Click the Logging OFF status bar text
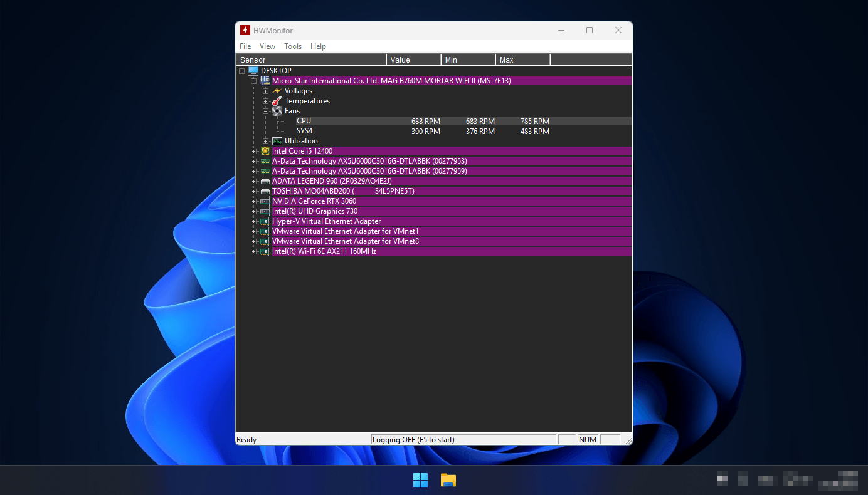The image size is (868, 495). click(x=413, y=440)
